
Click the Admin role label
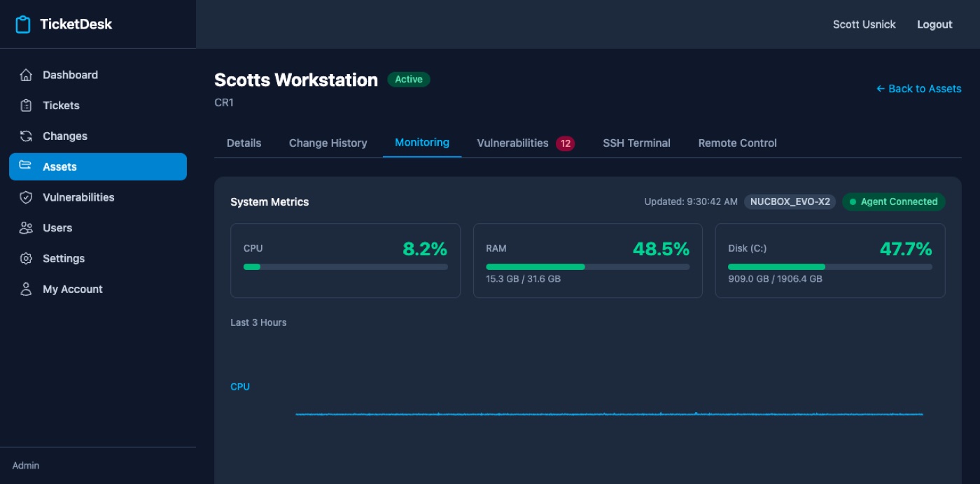pos(26,466)
